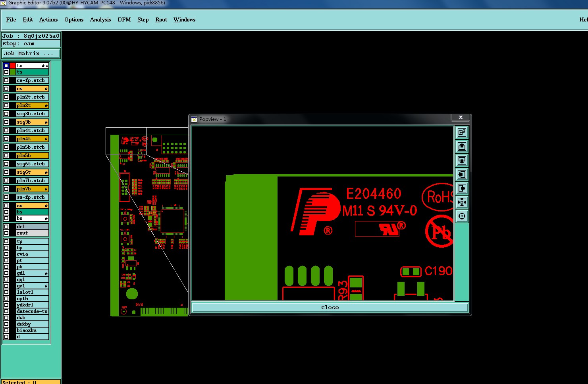Click the marker icon on layer 'gd1'
Image resolution: width=588 pixels, height=384 pixels.
pyautogui.click(x=46, y=273)
